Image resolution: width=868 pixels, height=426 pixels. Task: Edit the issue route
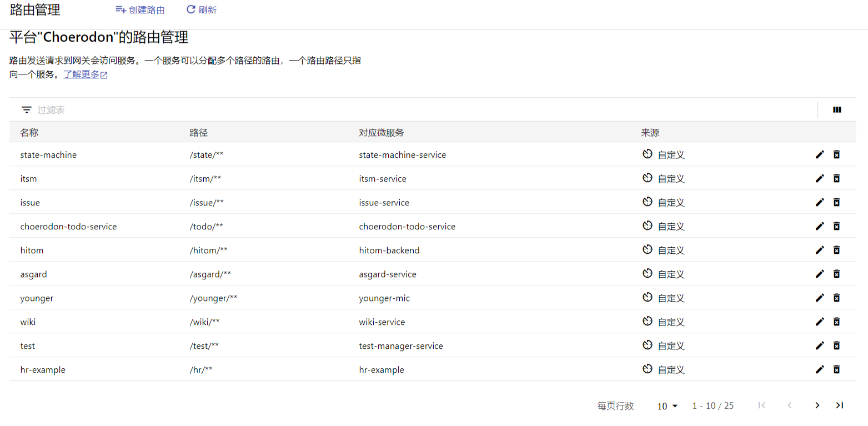click(820, 202)
